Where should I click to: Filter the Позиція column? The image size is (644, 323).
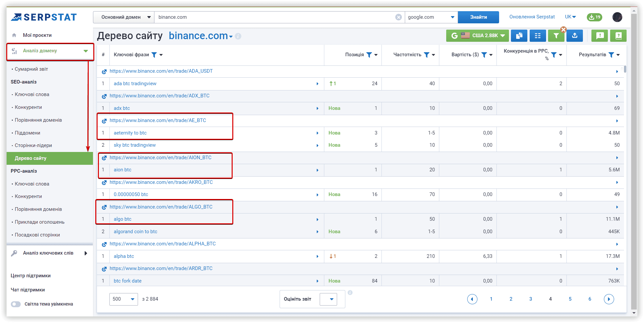[369, 55]
